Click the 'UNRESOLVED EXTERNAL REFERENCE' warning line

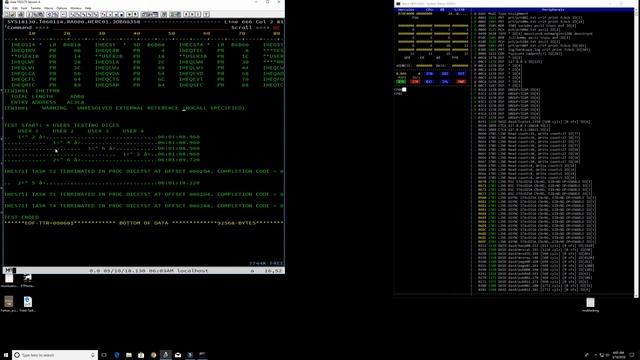tap(124, 108)
